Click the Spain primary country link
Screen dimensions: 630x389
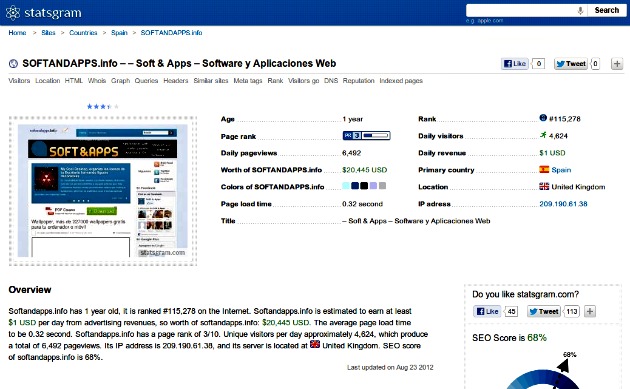pyautogui.click(x=561, y=170)
